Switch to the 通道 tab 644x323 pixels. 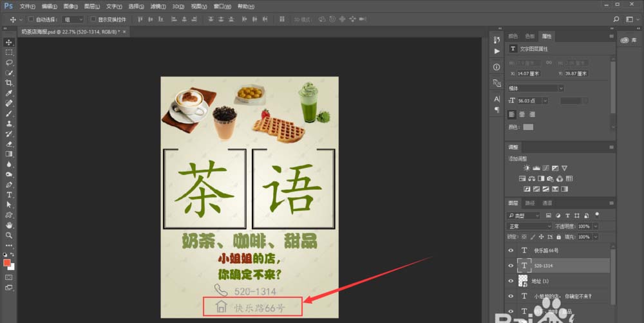pos(547,203)
